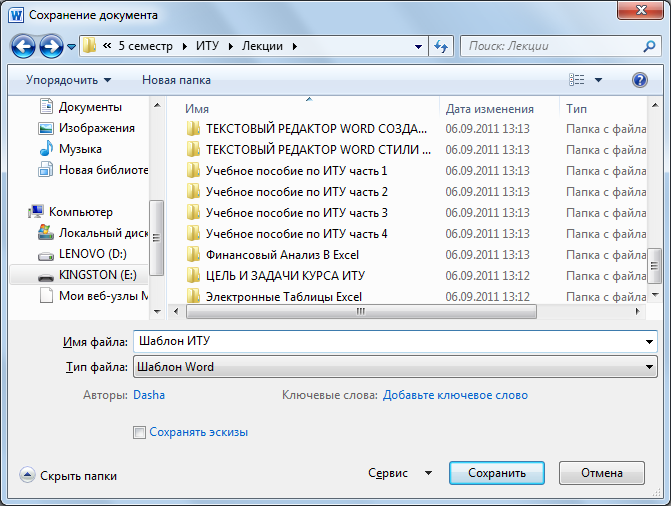Open the Сервис dropdown menu

(400, 473)
